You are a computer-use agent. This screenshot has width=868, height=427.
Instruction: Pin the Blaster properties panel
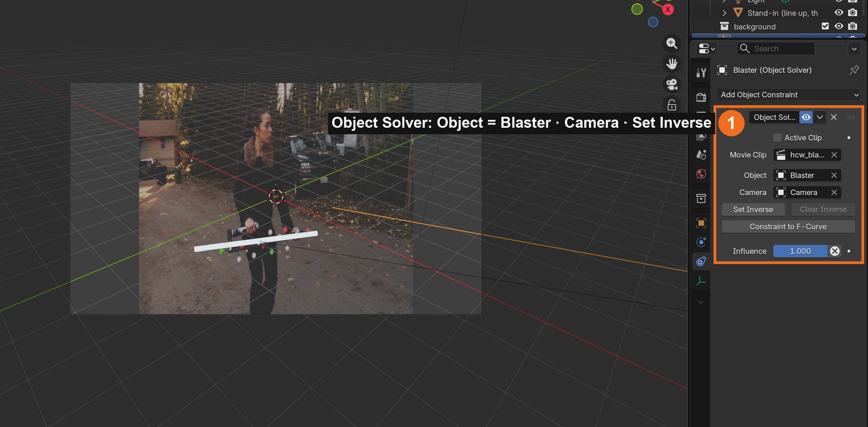tap(854, 70)
